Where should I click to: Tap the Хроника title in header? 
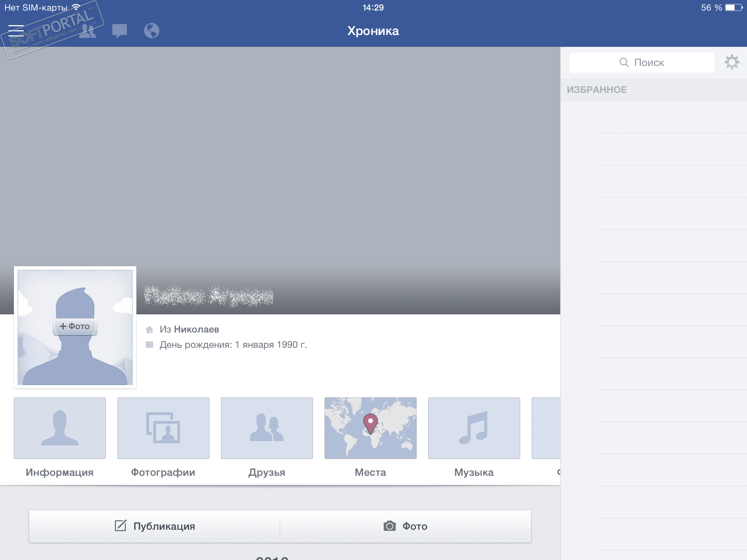[373, 31]
